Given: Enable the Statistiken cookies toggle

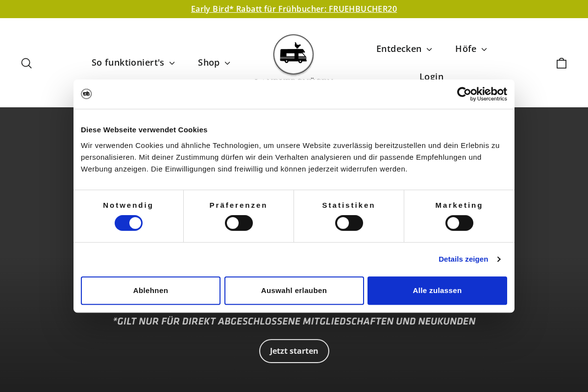Looking at the screenshot, I should coord(349,223).
